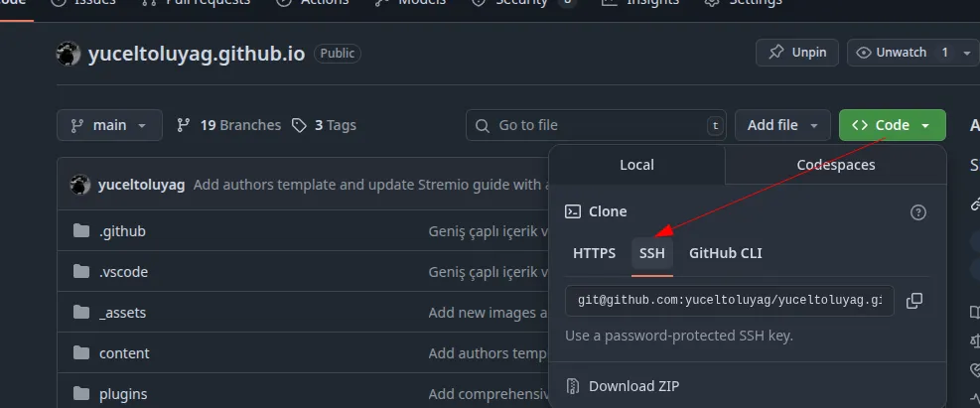Click the content folder icon
980x408 pixels.
coord(81,353)
